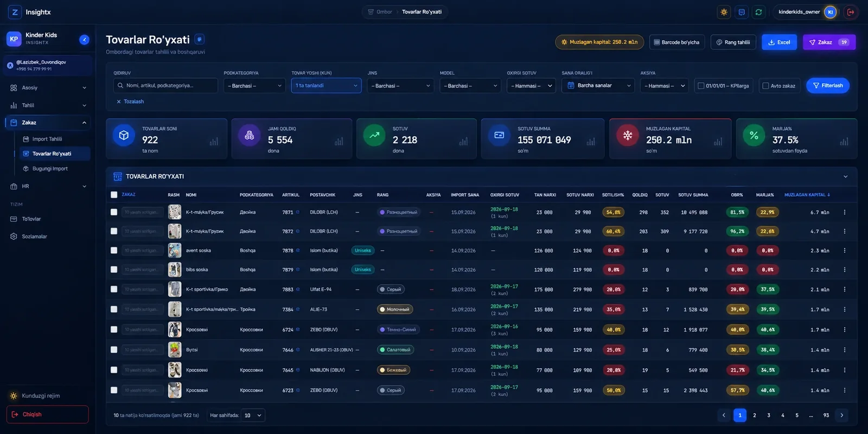
Task: Click the Excel export button
Action: 779,42
